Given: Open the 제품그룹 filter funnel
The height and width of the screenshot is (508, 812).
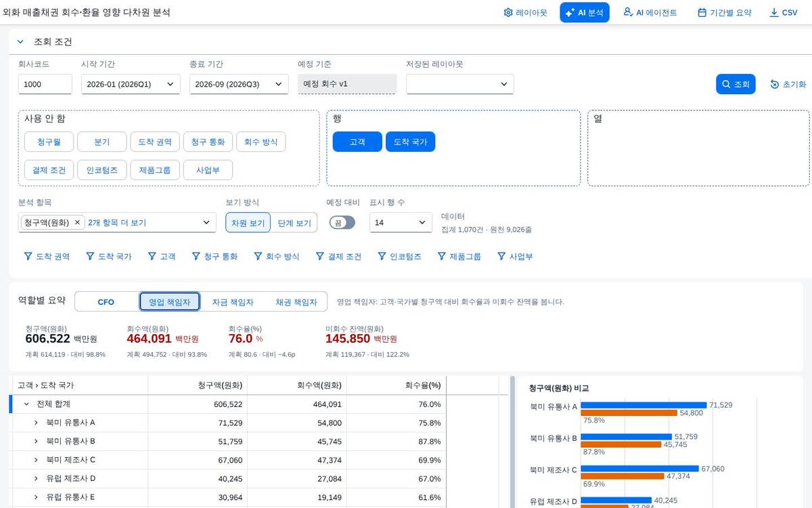Looking at the screenshot, I should coord(442,257).
